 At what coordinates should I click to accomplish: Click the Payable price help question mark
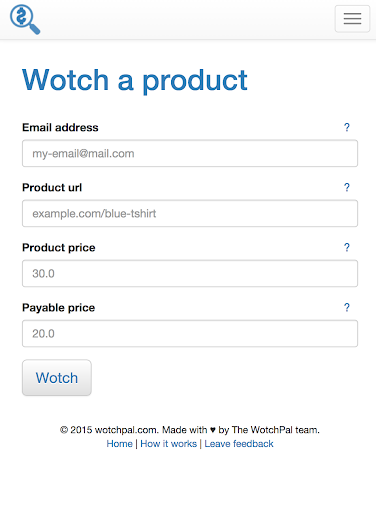click(x=347, y=307)
